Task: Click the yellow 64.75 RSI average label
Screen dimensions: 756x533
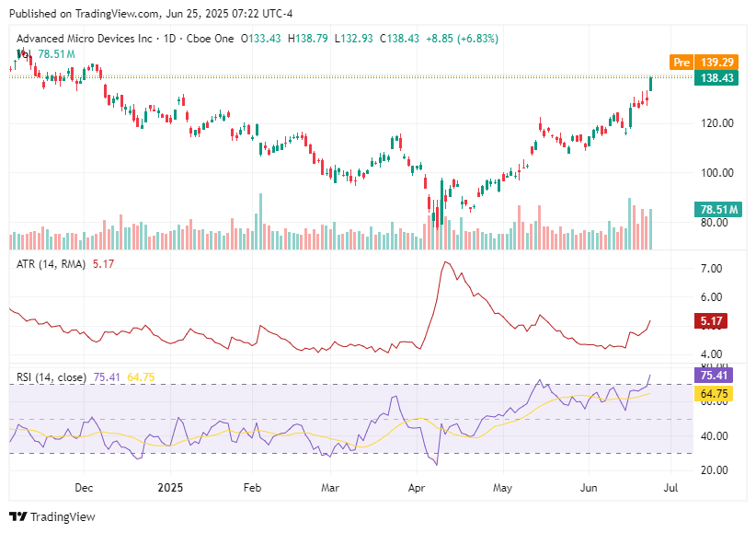Action: [x=714, y=393]
